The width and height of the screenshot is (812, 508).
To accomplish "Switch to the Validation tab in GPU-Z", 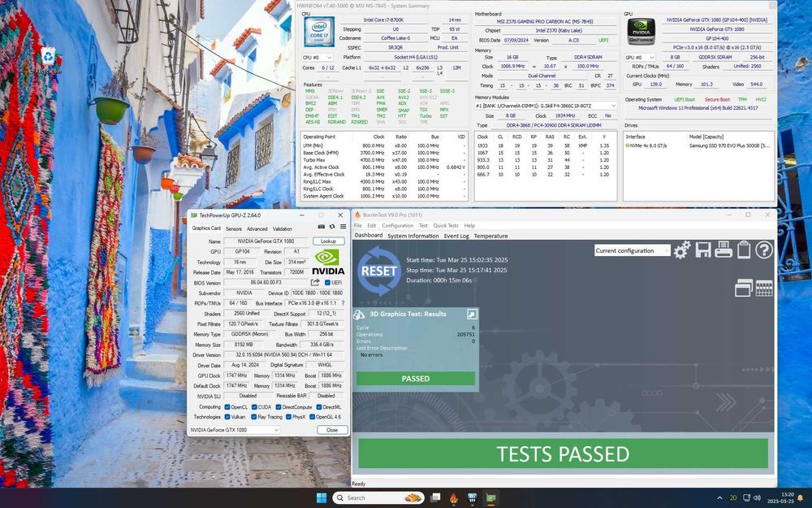I will click(x=283, y=228).
